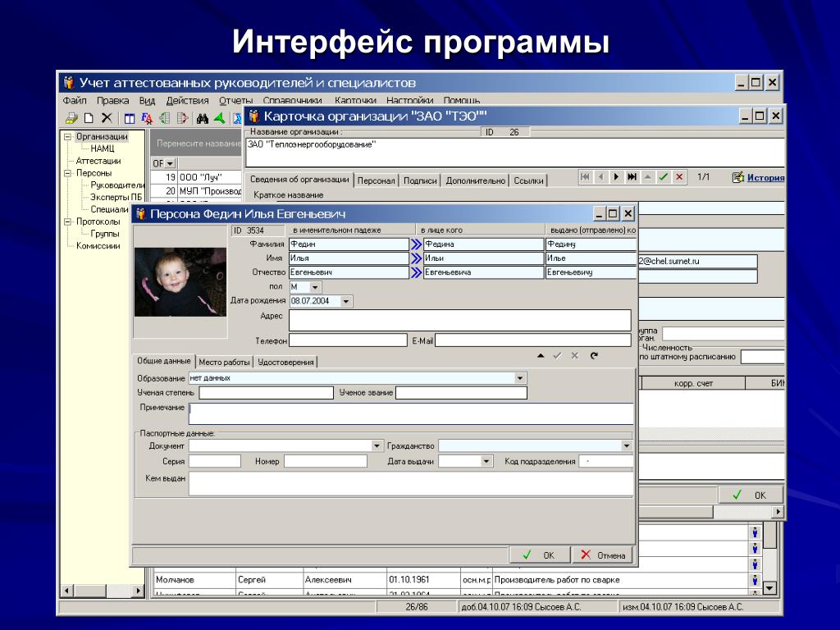Click the new blank document toolbar icon
The image size is (840, 630).
89,118
